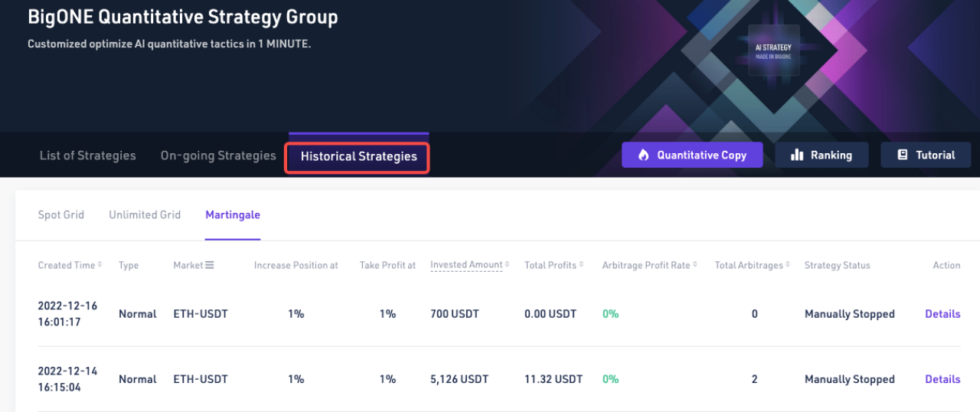Sort by Arbitrage Profit Rate arrows
Viewport: 980px width, 412px height.
695,265
